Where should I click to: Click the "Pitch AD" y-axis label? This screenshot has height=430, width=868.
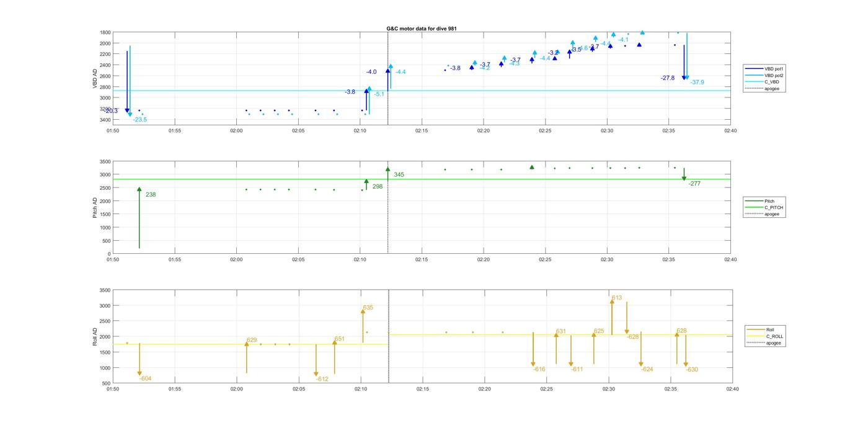click(x=95, y=208)
